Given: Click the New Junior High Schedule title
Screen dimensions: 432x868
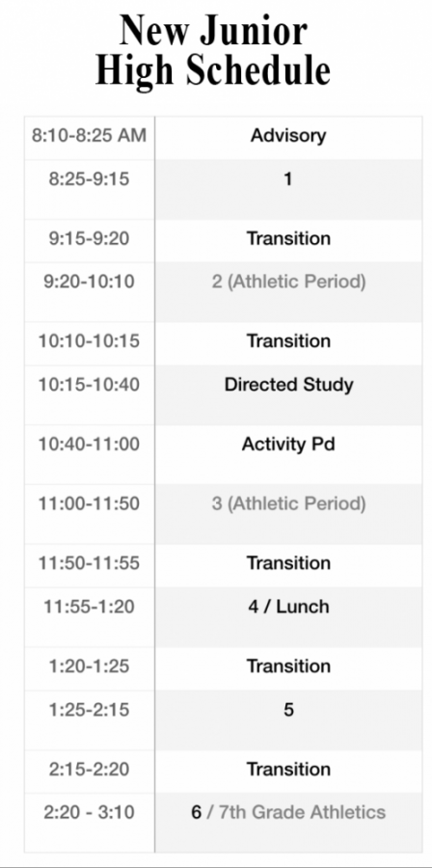Looking at the screenshot, I should (213, 51).
